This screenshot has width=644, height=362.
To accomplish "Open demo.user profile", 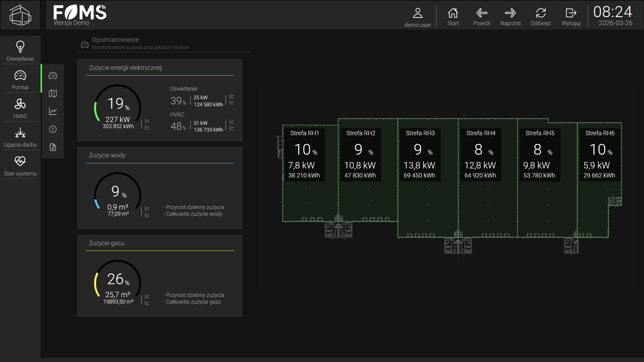I will (417, 17).
